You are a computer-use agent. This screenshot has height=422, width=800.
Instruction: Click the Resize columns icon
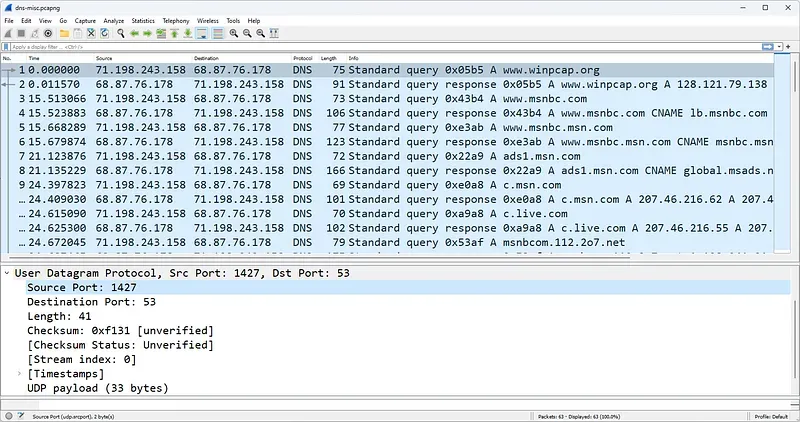(274, 33)
